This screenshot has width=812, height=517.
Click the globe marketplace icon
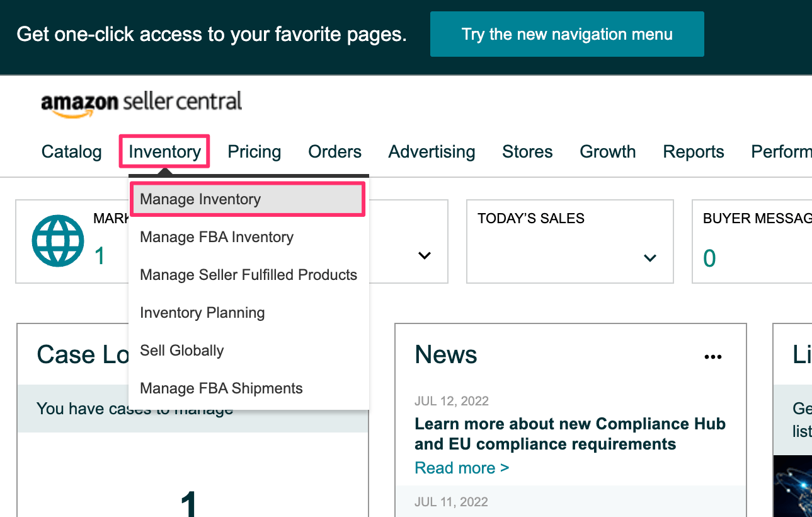coord(57,240)
